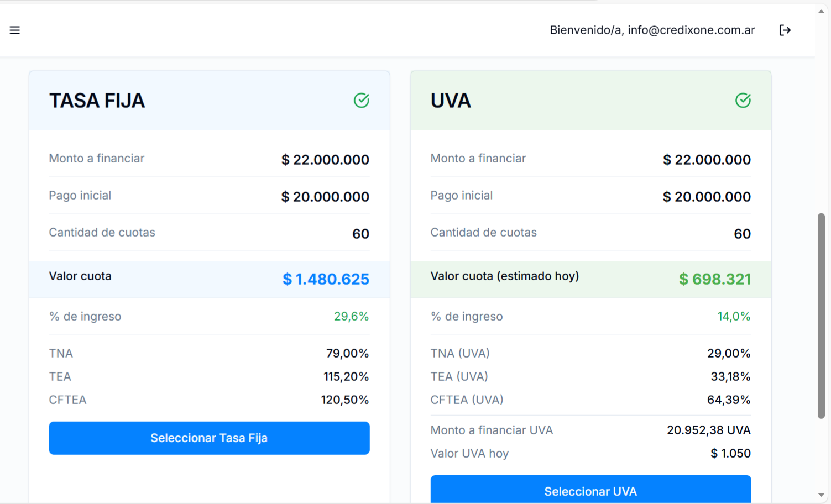
Task: Open the hamburger navigation menu
Action: click(15, 30)
